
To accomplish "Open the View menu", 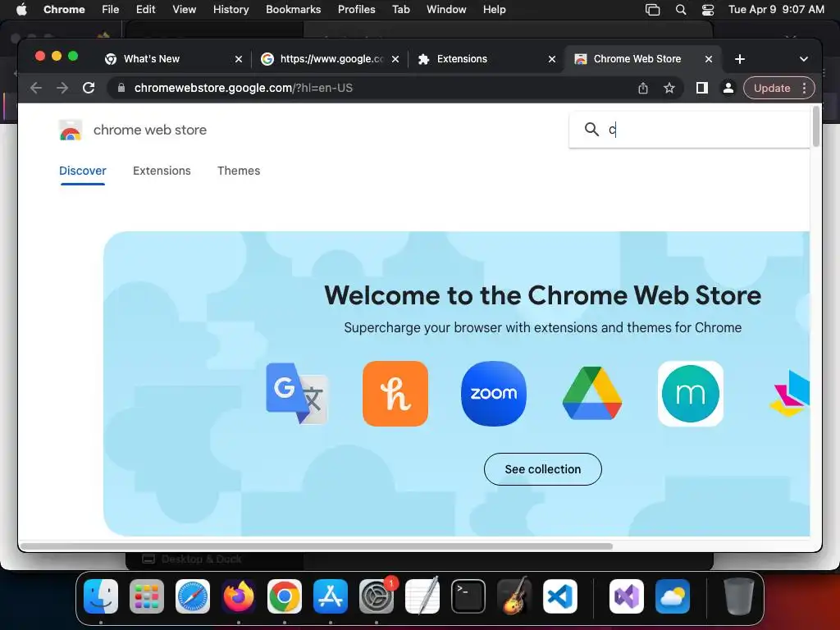I will (x=184, y=10).
